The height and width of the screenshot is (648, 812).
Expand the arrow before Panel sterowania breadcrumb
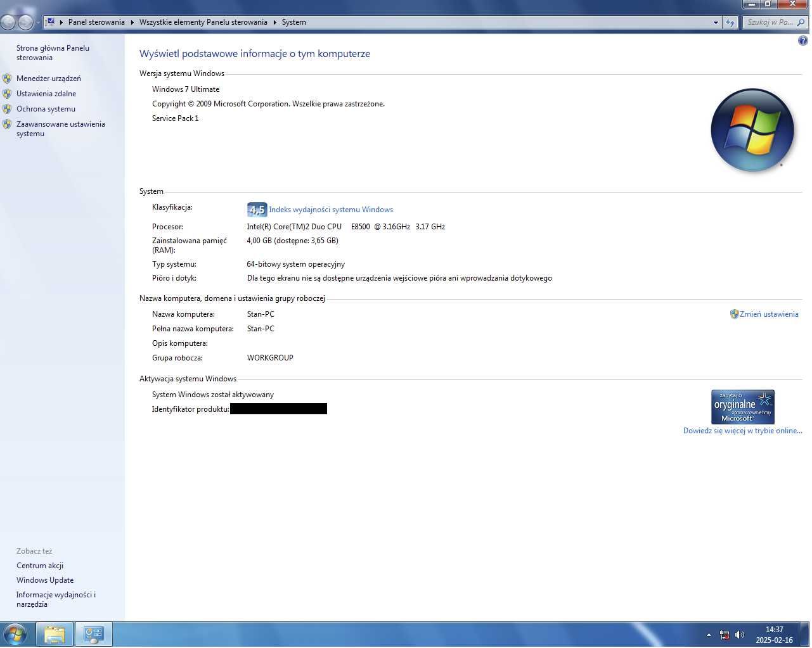coord(61,22)
